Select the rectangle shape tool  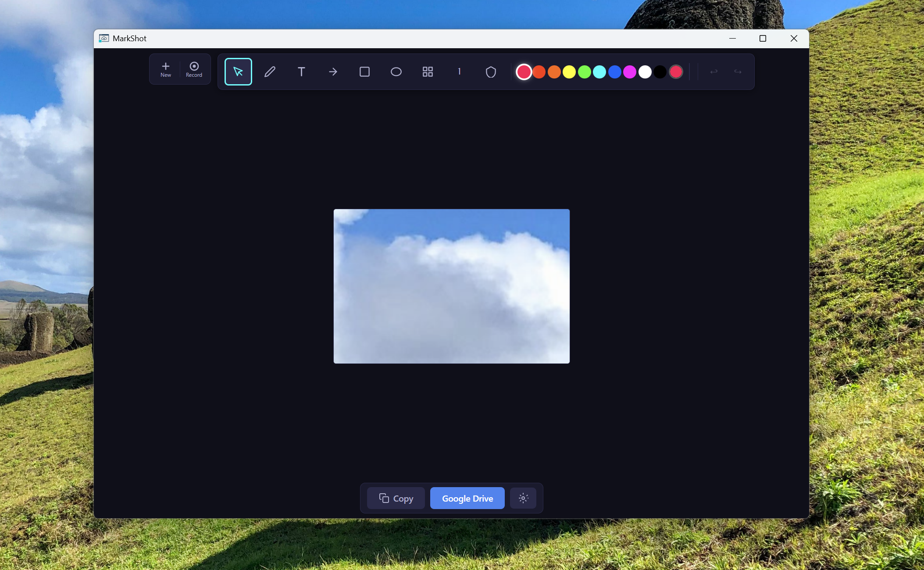coord(364,71)
